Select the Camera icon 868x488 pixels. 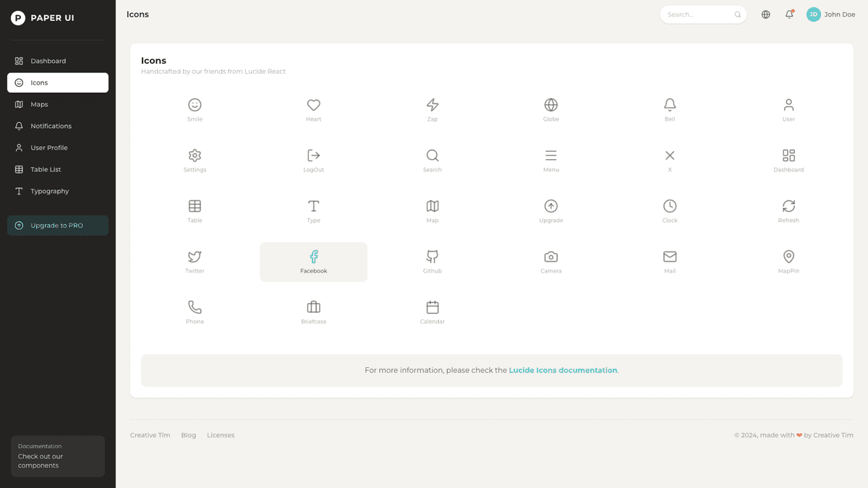point(550,257)
